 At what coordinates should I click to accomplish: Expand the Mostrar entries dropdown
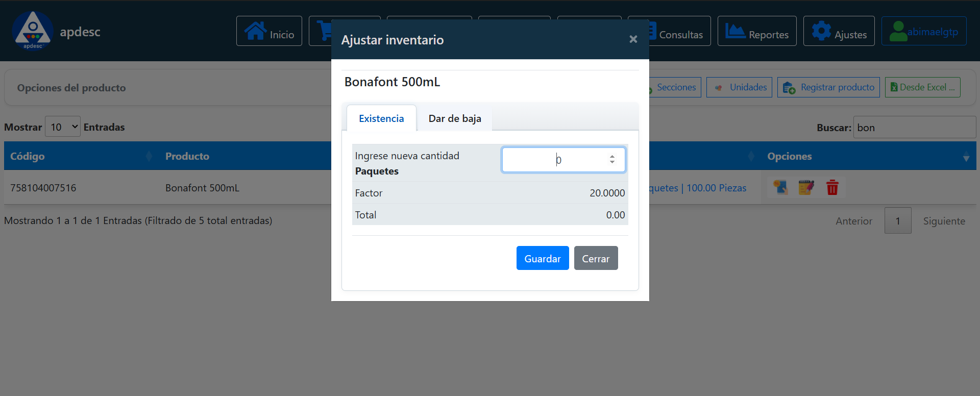(63, 127)
